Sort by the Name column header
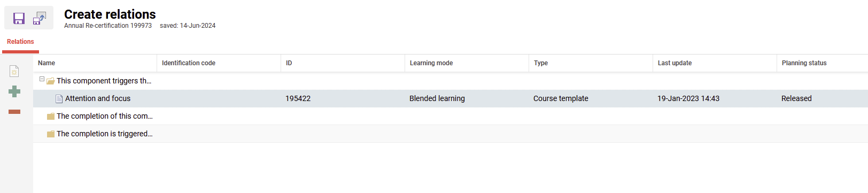Viewport: 868px width, 193px height. (x=95, y=63)
